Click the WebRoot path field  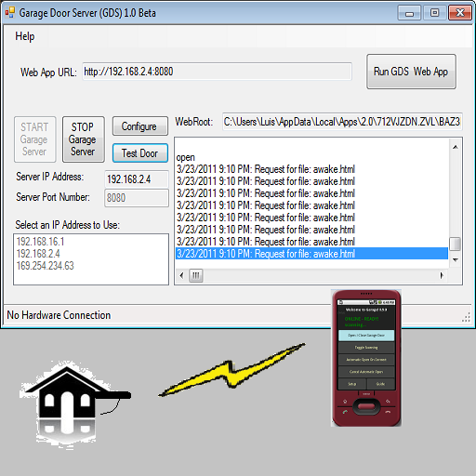point(342,122)
